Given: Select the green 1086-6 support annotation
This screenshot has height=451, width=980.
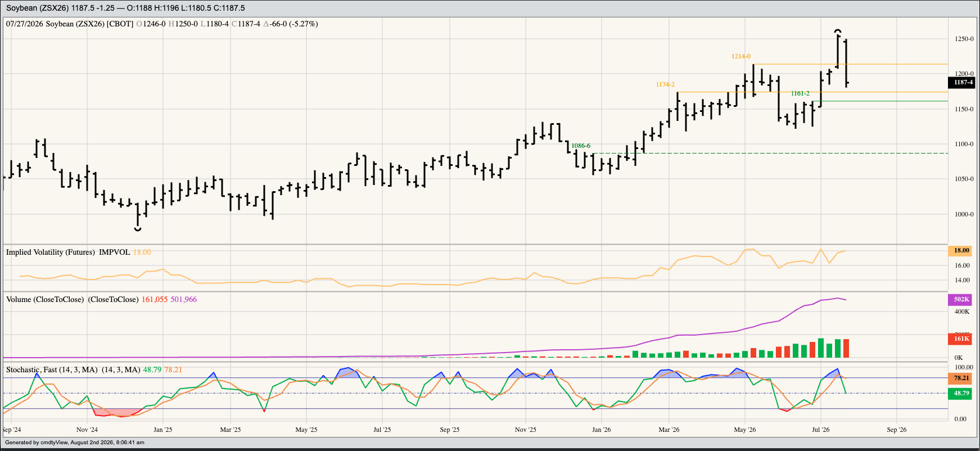Looking at the screenshot, I should (581, 146).
